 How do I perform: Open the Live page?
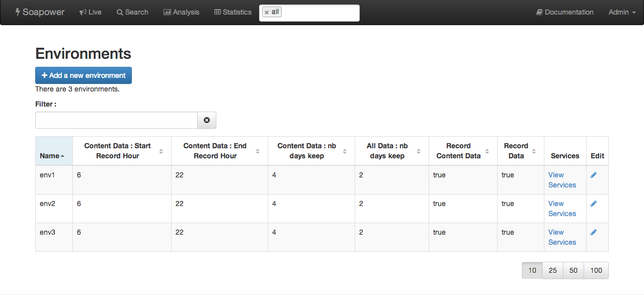click(x=91, y=12)
